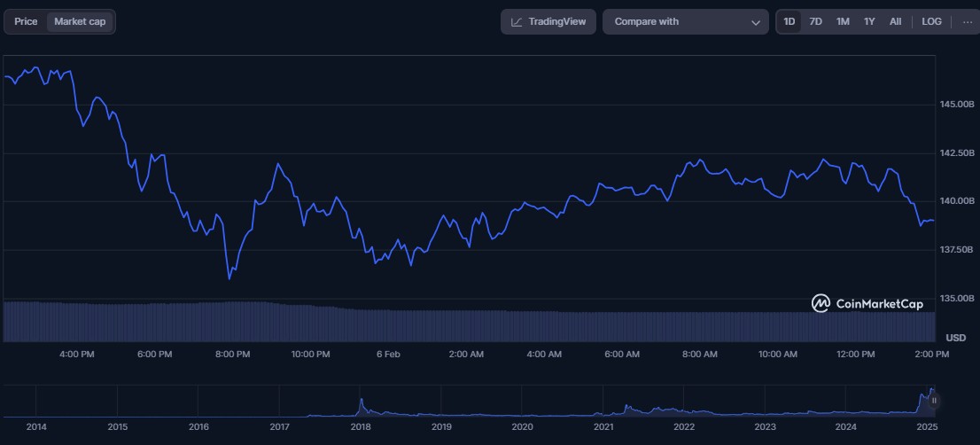Select the 1M time range
This screenshot has width=980, height=445.
tap(843, 21)
